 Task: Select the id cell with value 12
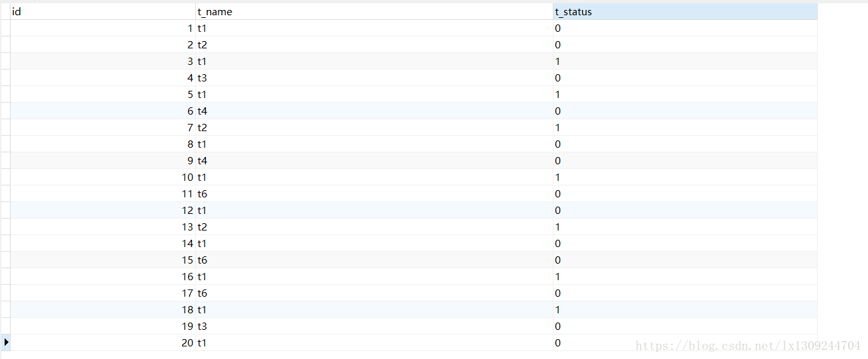pos(103,211)
